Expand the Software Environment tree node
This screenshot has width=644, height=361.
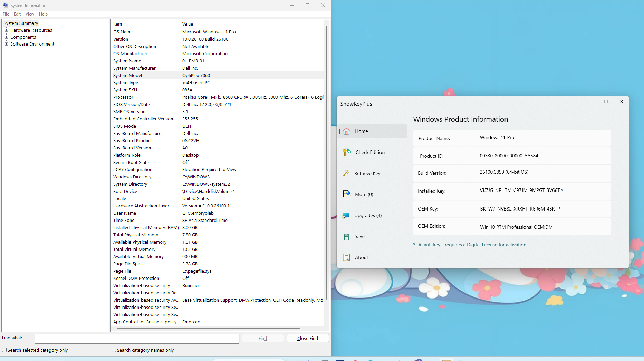[6, 44]
